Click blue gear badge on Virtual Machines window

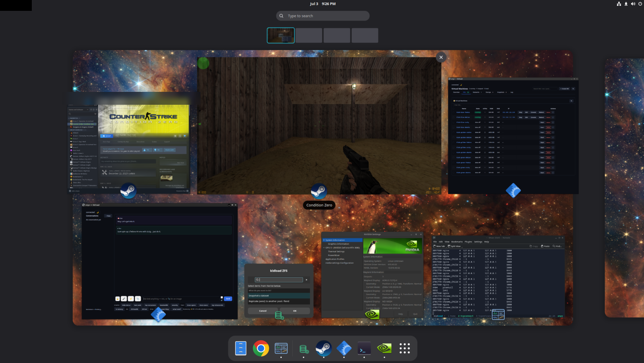tap(513, 190)
